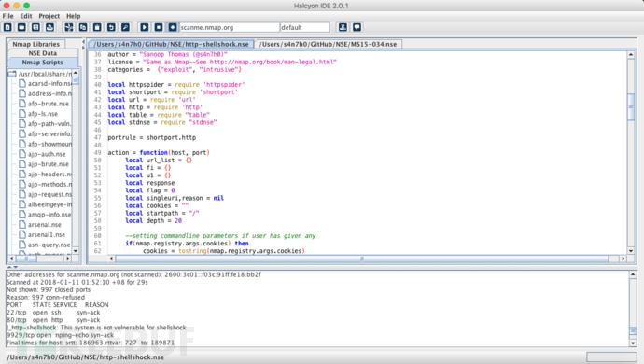Open the Edit menu
Screen dimensions: 644x364
pyautogui.click(x=26, y=16)
